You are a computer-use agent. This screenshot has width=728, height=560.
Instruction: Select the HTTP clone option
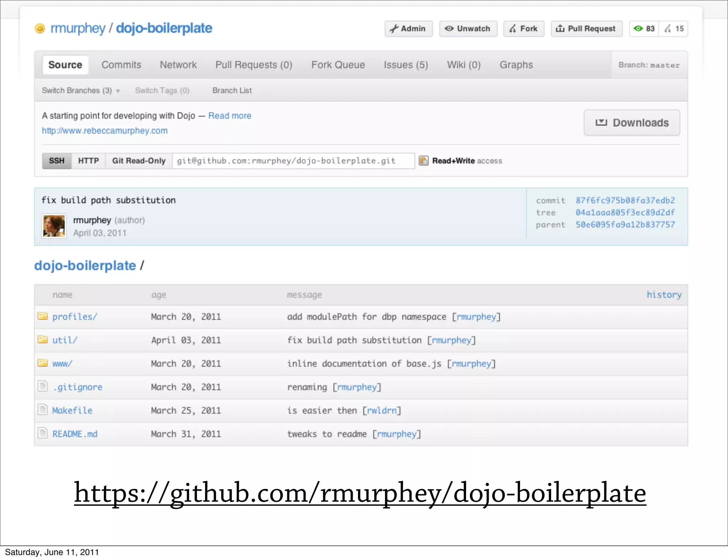tap(89, 161)
